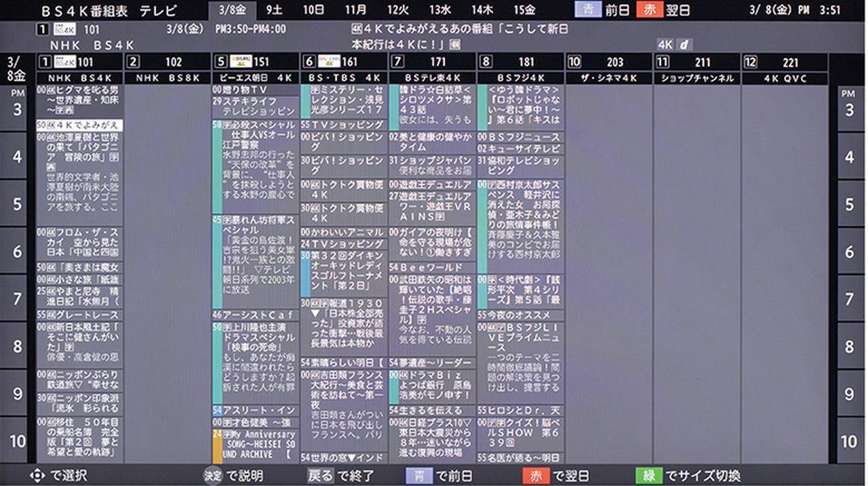The image size is (868, 486).
Task: Click the number 12 badge for channel 221
Action: coord(750,62)
